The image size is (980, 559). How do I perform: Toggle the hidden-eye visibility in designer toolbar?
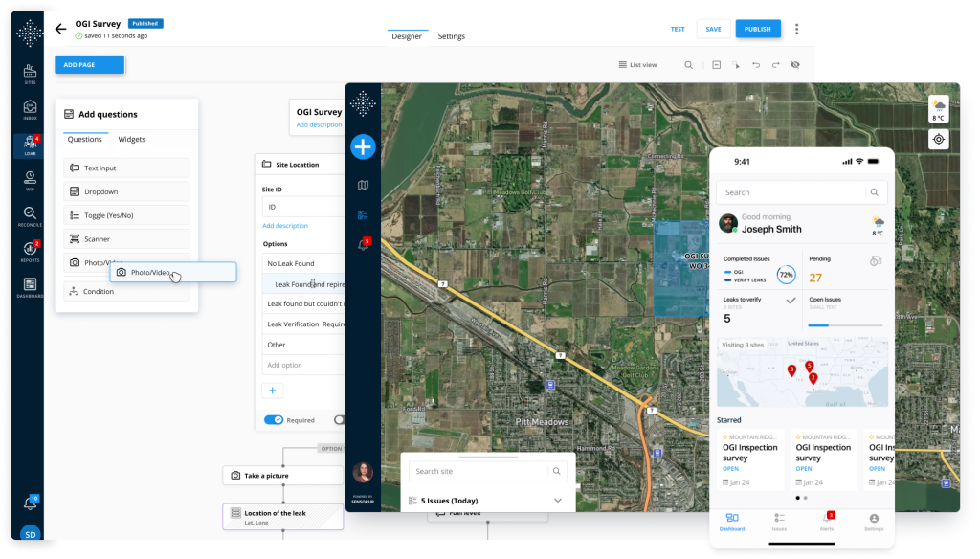pos(795,65)
